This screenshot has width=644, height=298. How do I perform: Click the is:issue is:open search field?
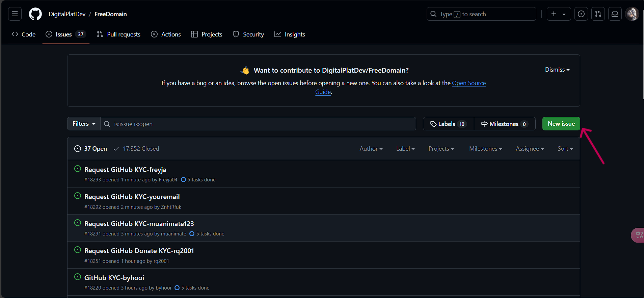pyautogui.click(x=258, y=124)
